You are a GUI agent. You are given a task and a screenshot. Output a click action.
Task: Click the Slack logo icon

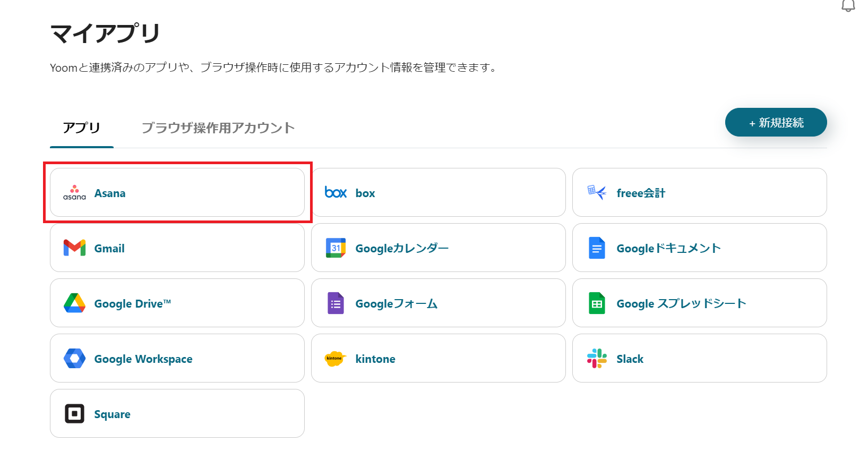click(597, 358)
